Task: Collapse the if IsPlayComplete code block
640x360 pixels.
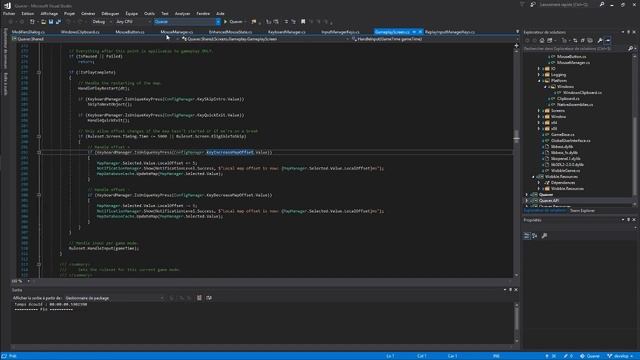Action: (x=39, y=72)
